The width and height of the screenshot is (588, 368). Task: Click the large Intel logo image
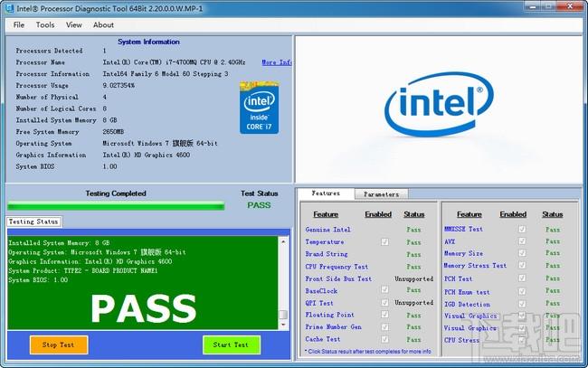coord(439,105)
